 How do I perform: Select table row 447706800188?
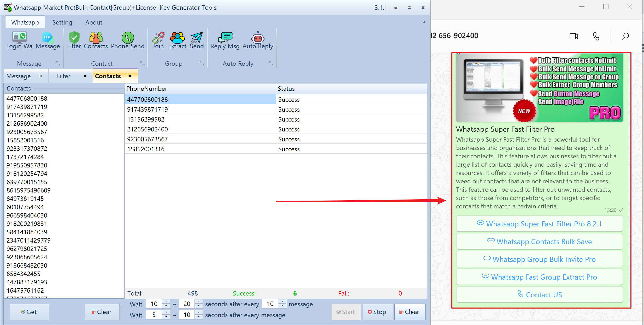point(276,99)
